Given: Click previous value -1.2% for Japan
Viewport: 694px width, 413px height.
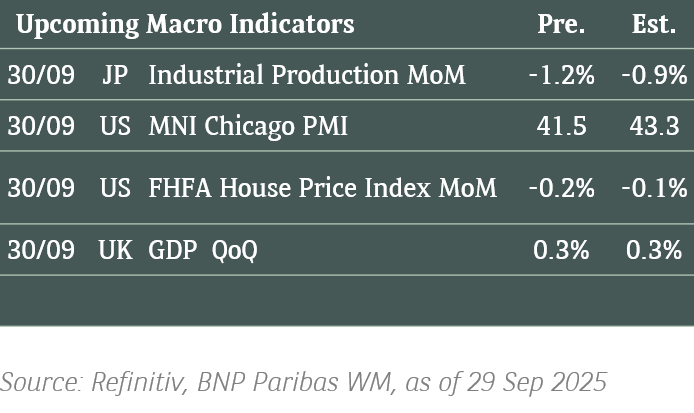Looking at the screenshot, I should coord(562,75).
